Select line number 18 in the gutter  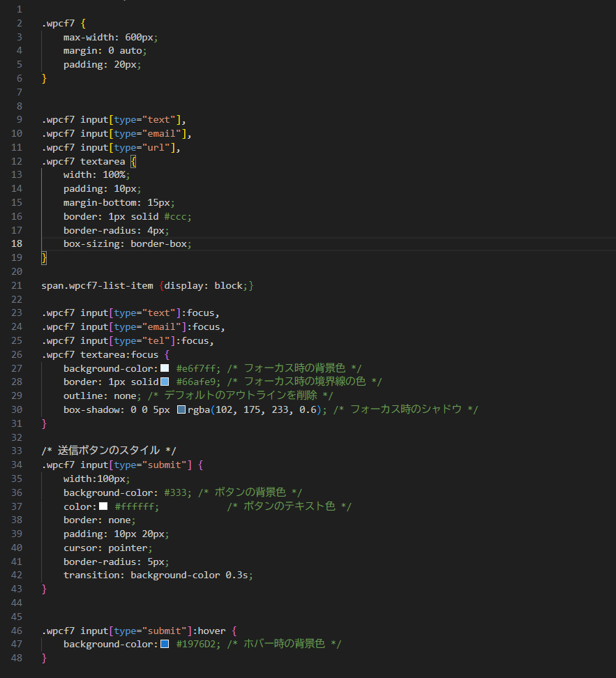tap(17, 244)
